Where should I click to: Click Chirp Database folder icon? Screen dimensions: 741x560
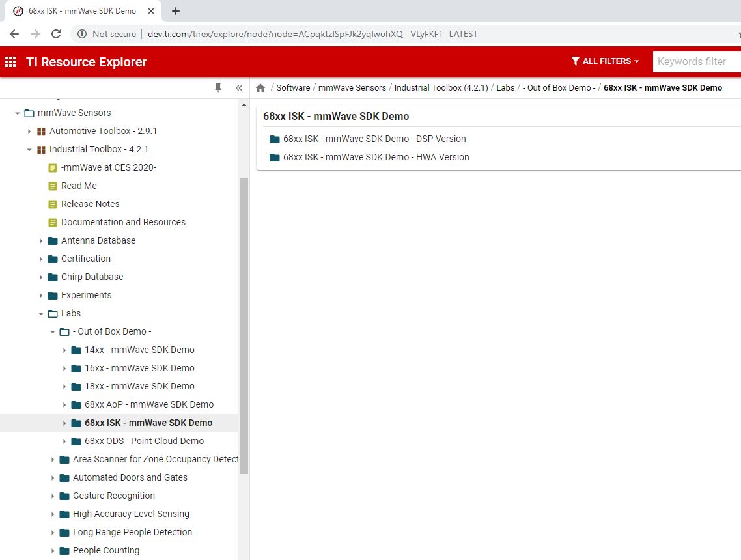(53, 277)
